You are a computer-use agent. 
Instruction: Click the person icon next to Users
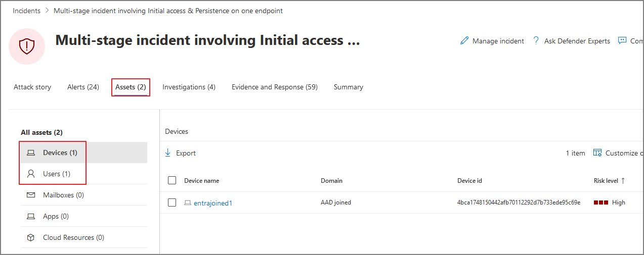pyautogui.click(x=31, y=174)
